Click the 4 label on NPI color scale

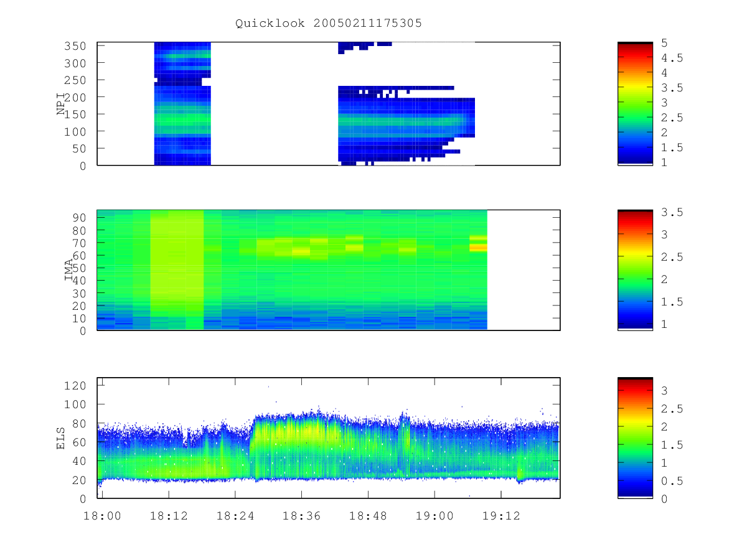[x=664, y=73]
